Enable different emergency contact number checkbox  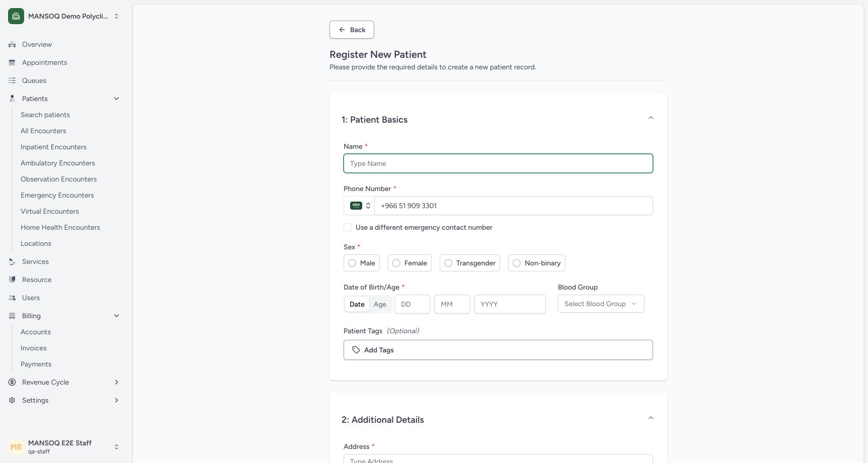(348, 227)
